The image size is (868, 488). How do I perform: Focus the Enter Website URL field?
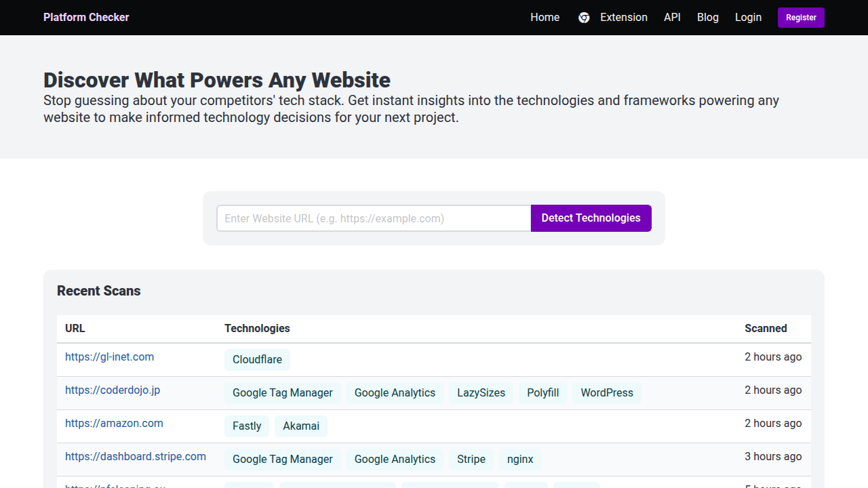click(x=374, y=218)
